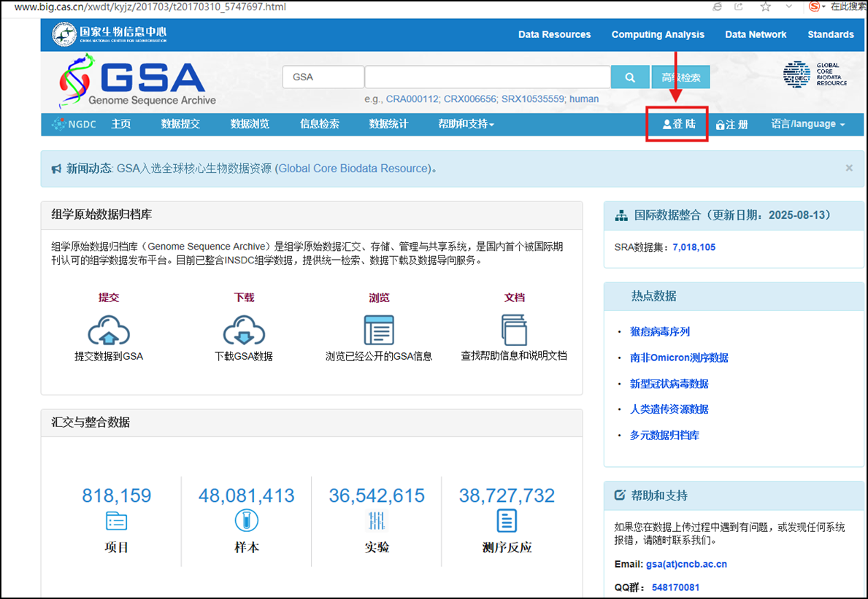Screen dimensions: 868x599
Task: Click the 样本 sample tube icon
Action: (246, 521)
